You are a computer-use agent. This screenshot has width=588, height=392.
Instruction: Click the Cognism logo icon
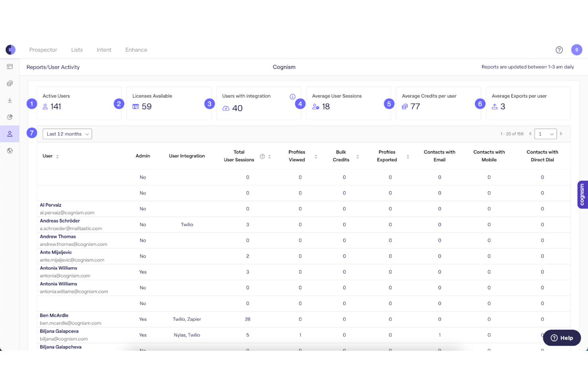tap(10, 50)
